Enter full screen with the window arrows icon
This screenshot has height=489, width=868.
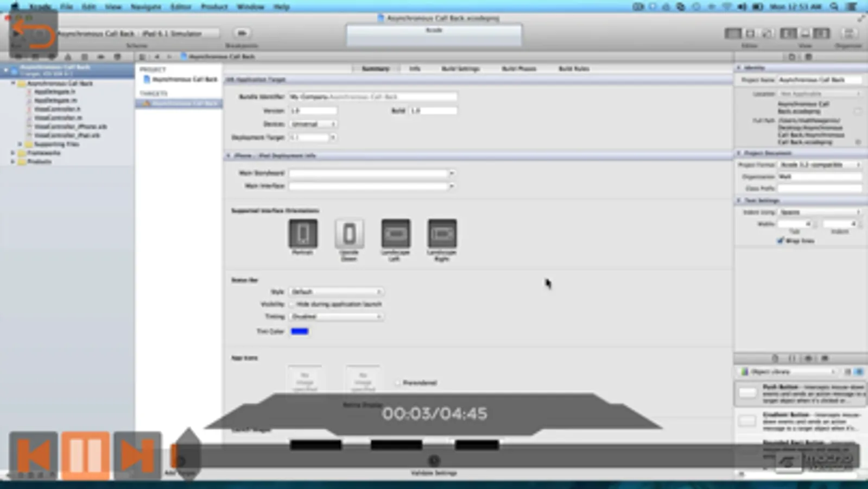tap(861, 18)
